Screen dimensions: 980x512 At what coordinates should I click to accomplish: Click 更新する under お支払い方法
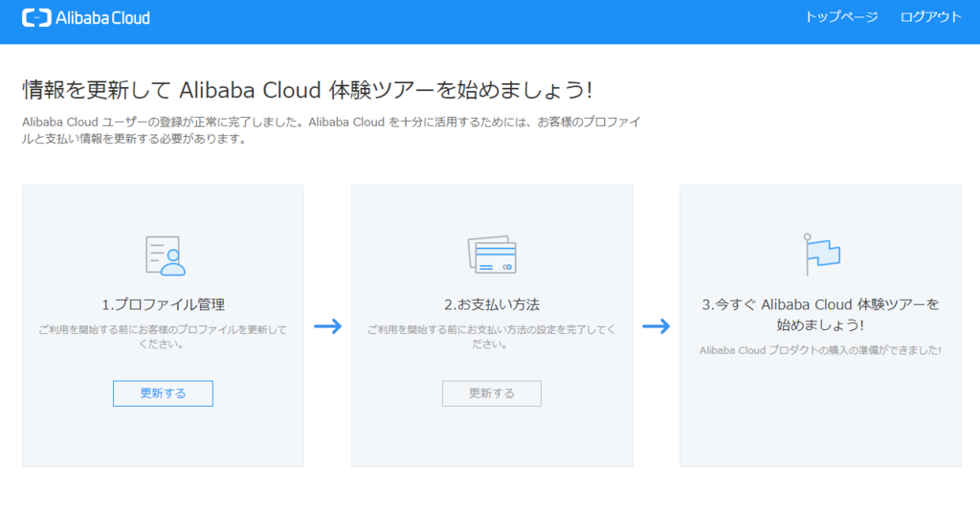point(492,393)
